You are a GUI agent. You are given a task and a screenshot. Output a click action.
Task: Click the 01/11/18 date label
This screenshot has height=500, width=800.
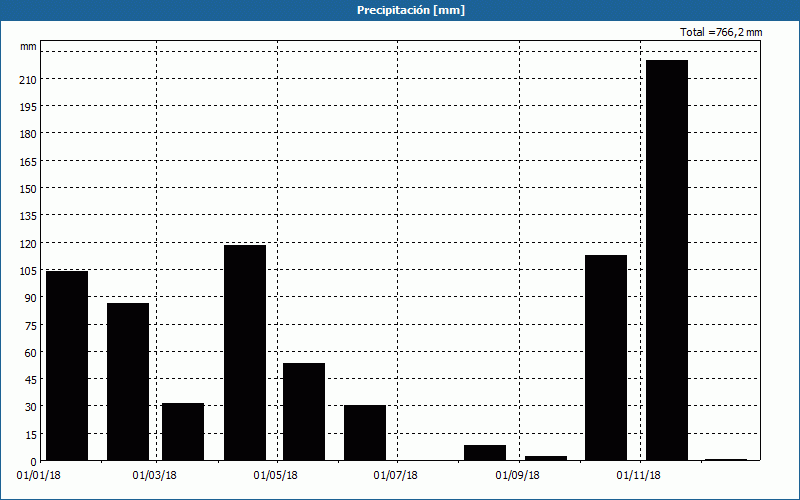(x=638, y=476)
